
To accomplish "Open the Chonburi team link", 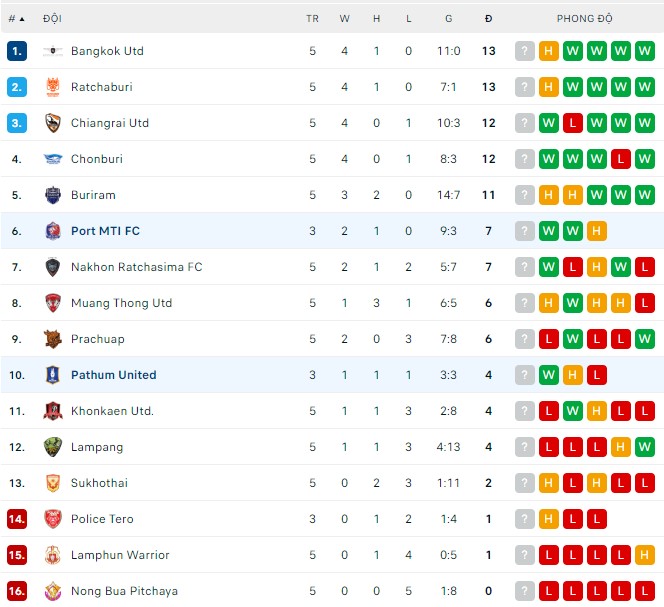I will [x=93, y=159].
